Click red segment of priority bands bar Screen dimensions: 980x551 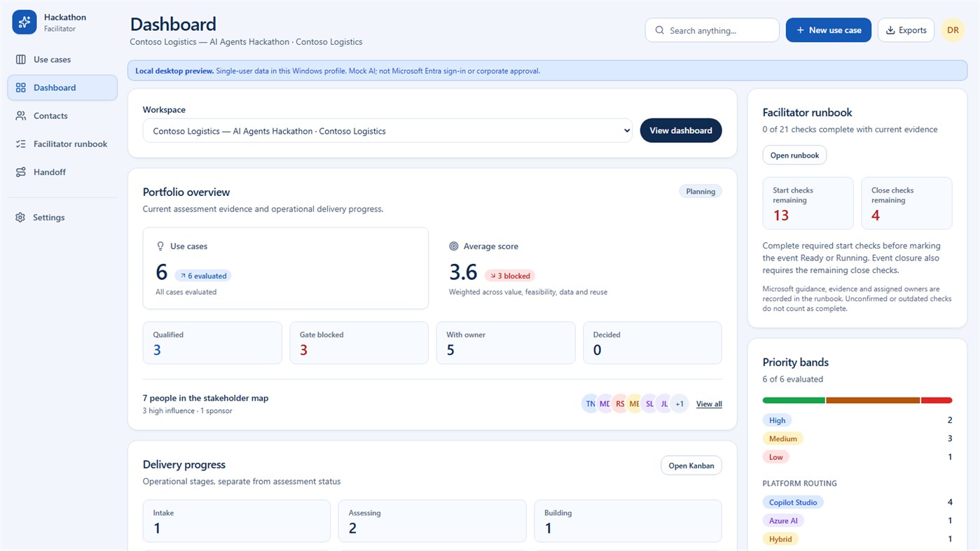pyautogui.click(x=937, y=400)
